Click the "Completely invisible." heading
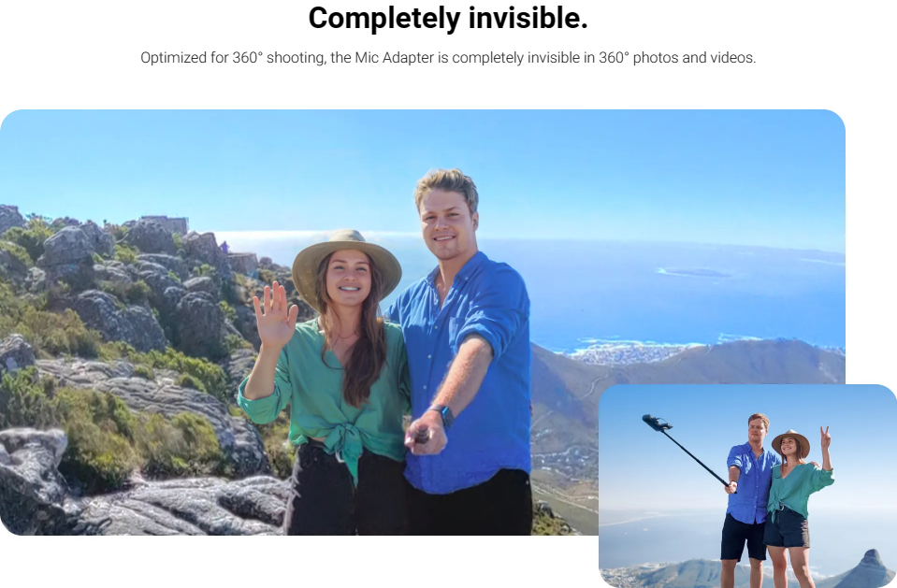Viewport: 897px width, 588px height. click(448, 19)
